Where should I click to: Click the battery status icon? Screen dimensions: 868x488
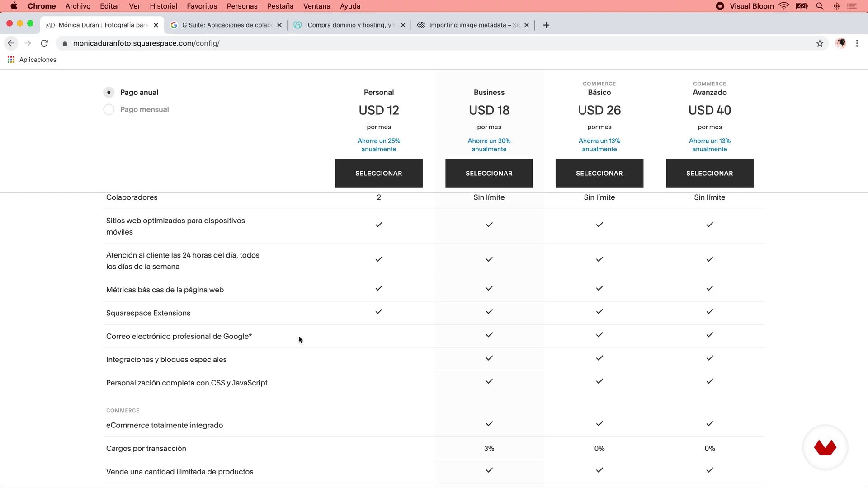802,6
